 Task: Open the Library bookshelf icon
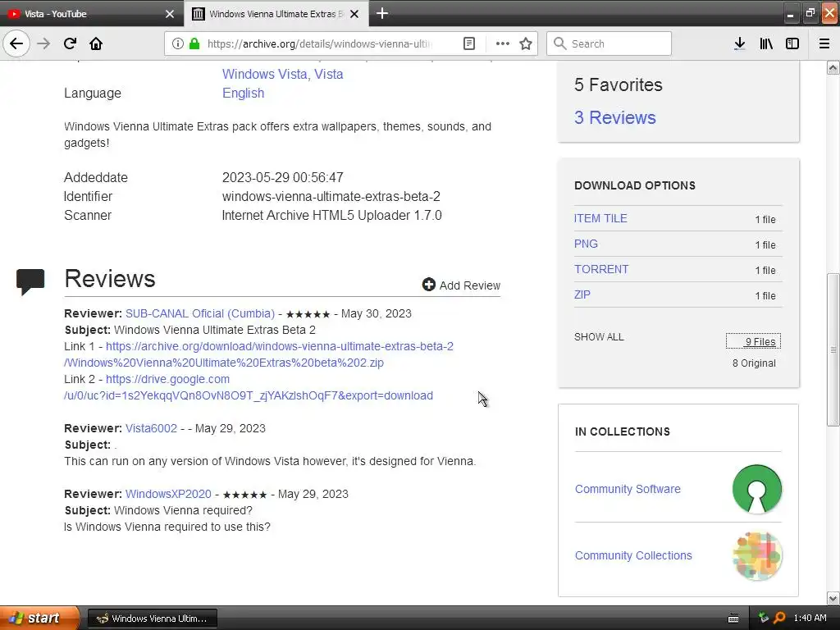pos(766,43)
